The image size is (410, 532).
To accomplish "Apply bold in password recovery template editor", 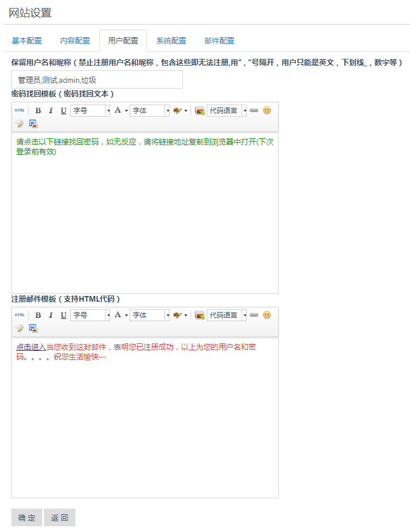I will pyautogui.click(x=38, y=110).
